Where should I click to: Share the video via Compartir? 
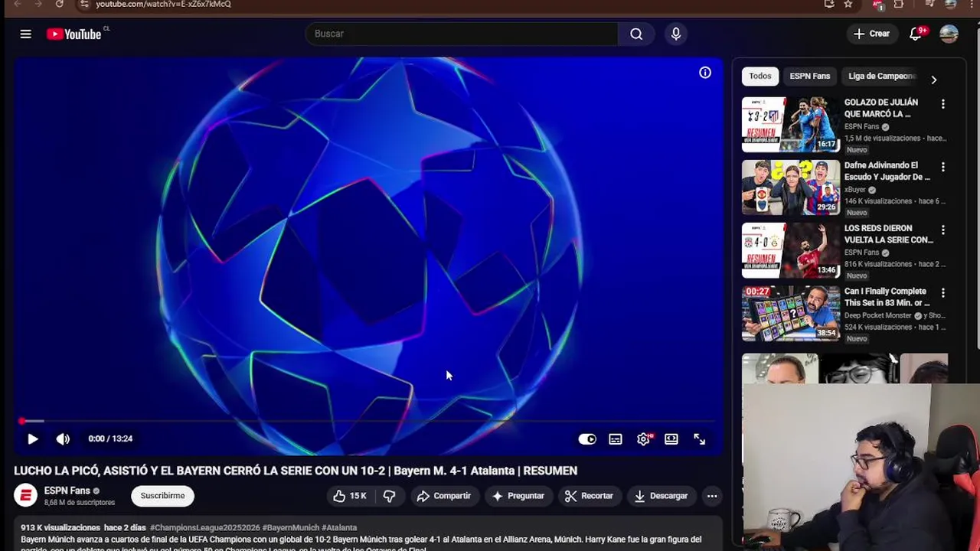coord(444,496)
